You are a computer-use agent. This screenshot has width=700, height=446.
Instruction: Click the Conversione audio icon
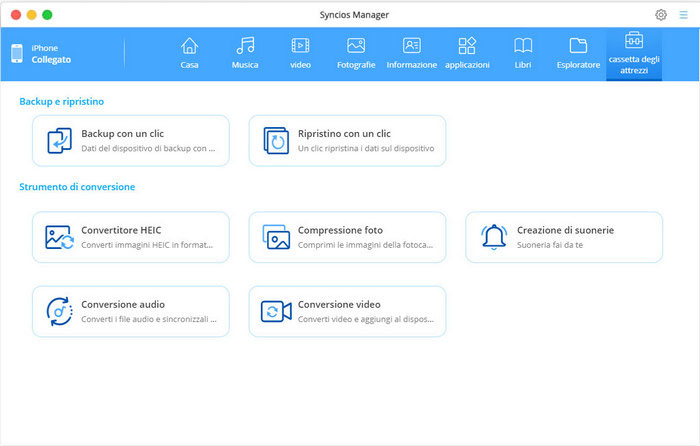pyautogui.click(x=59, y=312)
